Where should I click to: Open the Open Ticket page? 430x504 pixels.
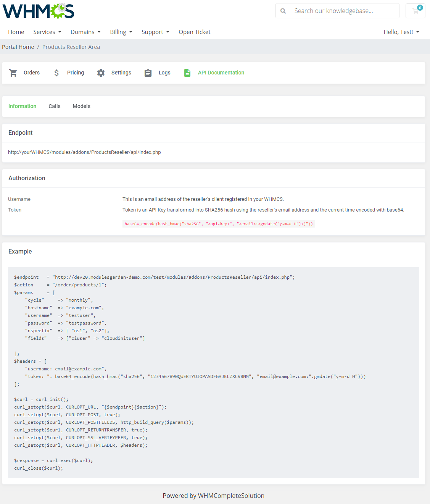[x=195, y=32]
